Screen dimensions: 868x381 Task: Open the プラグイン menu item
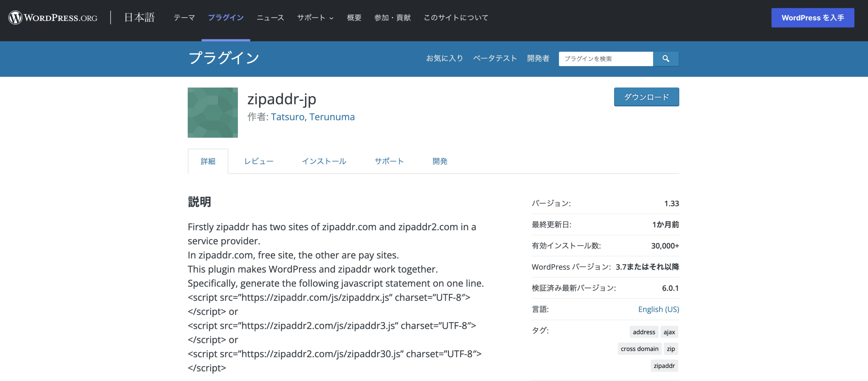(x=225, y=18)
